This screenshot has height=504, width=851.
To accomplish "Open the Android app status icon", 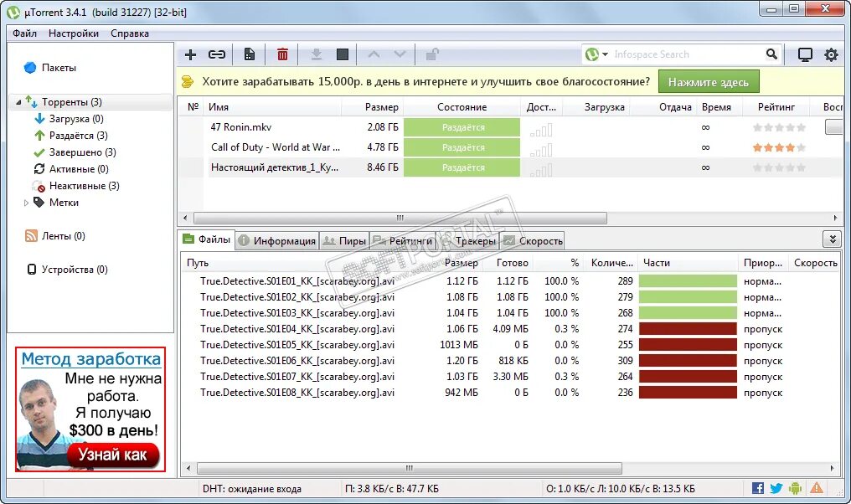I will click(796, 487).
